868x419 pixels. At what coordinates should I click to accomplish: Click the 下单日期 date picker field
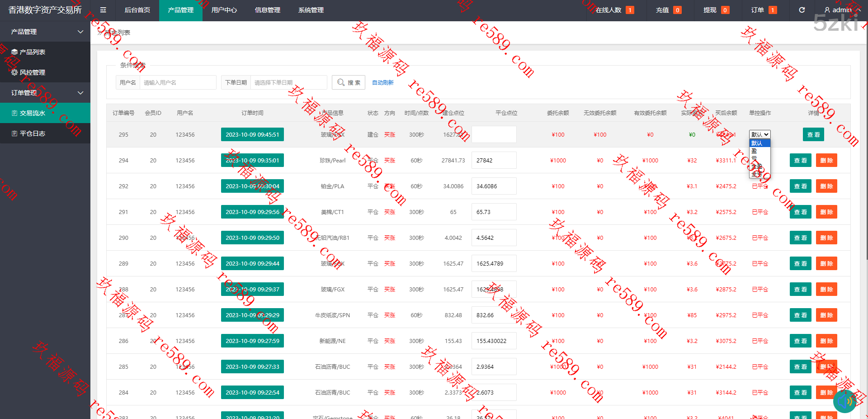(x=288, y=82)
